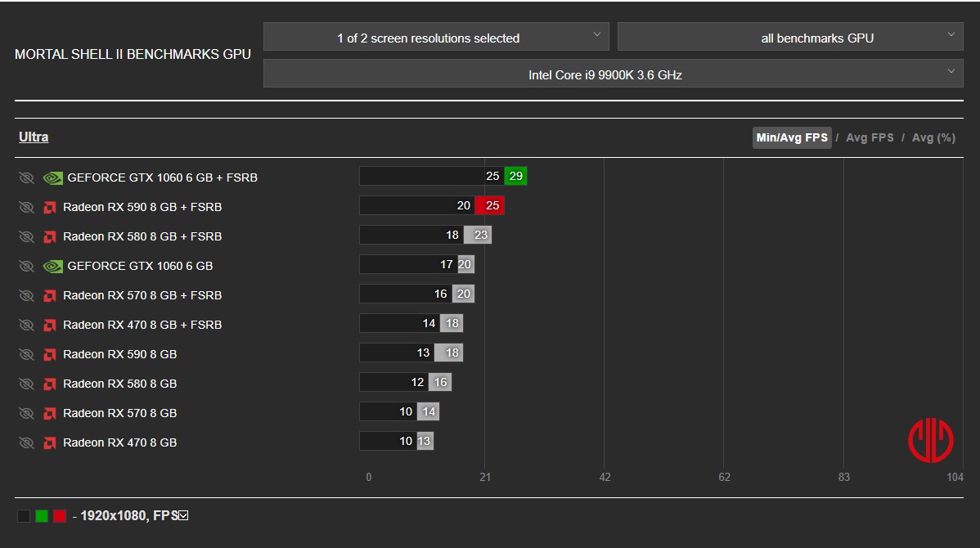This screenshot has width=980, height=548.
Task: Click Radeon RX 570 8 GB + FSRB label
Action: [142, 295]
